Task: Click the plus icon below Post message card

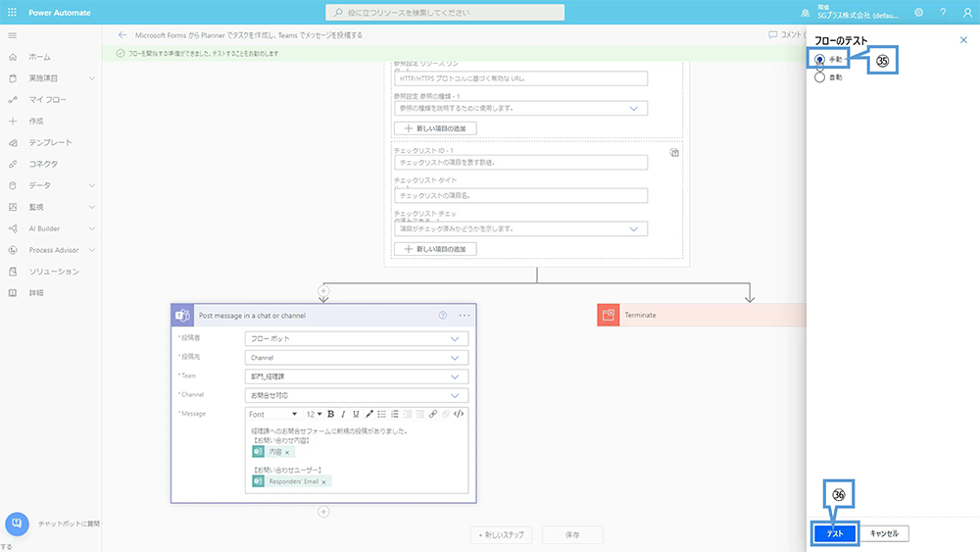Action: 323,512
